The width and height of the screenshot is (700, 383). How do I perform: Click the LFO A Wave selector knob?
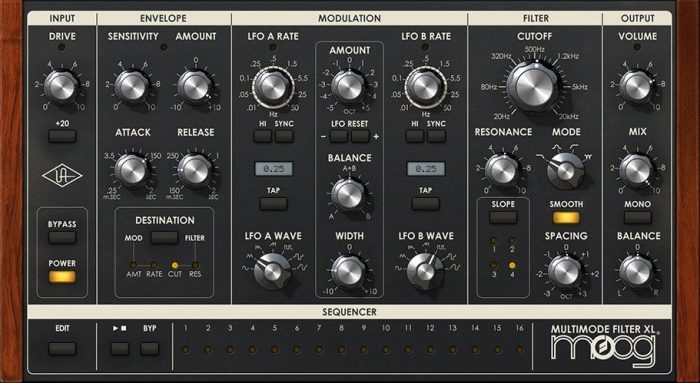point(273,271)
